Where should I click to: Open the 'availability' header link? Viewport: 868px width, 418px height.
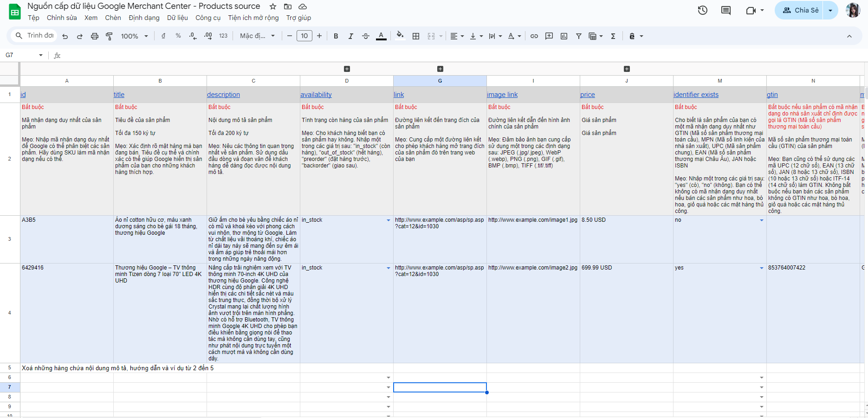[x=316, y=95]
